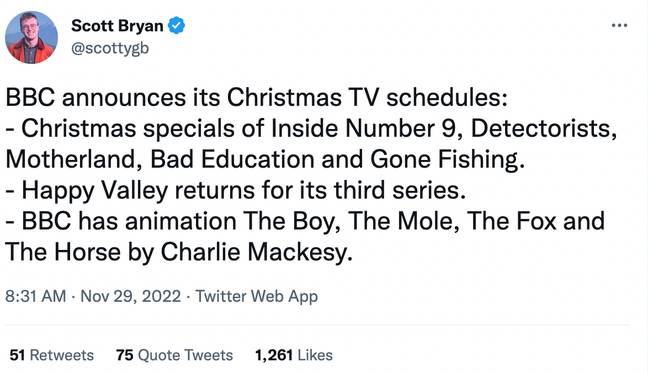Click the word 'Detectorists' in the tweet
This screenshot has width=648, height=374.
pyautogui.click(x=544, y=129)
